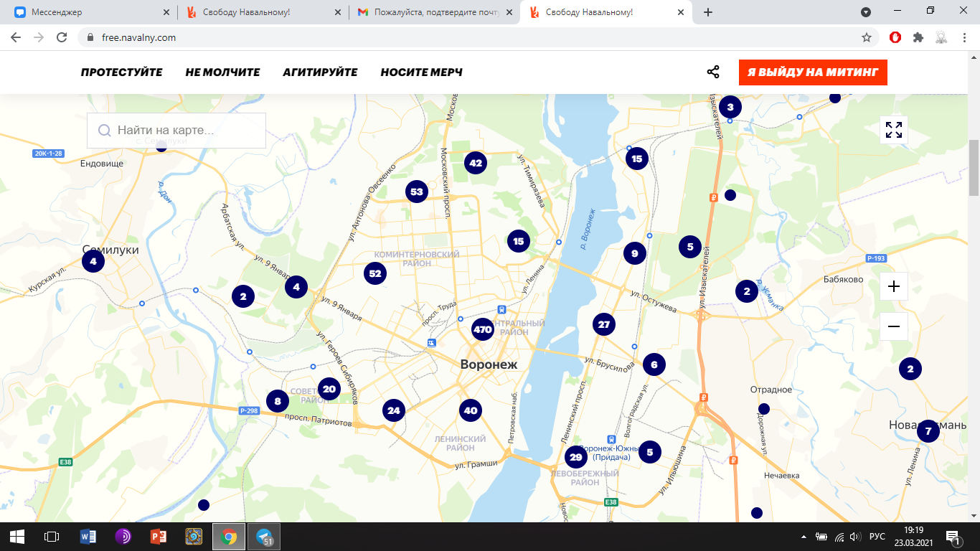
Task: Click the red ad-blocker extension icon
Action: [x=895, y=37]
